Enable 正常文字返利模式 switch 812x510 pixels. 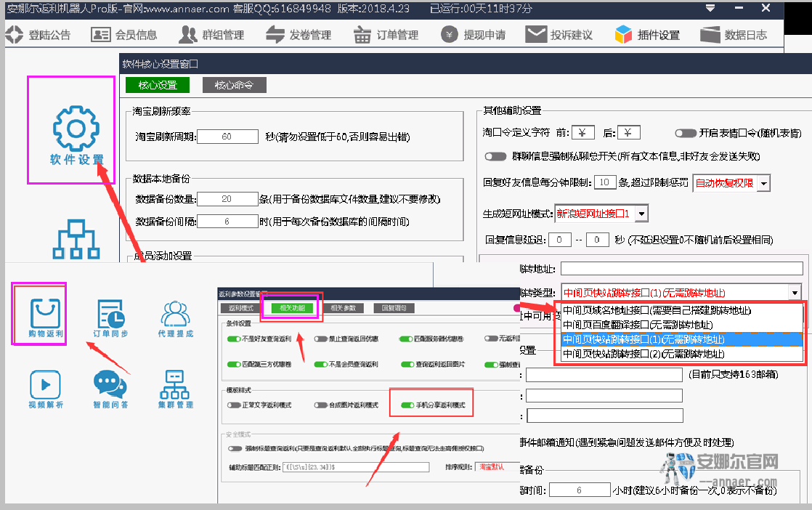pos(234,405)
